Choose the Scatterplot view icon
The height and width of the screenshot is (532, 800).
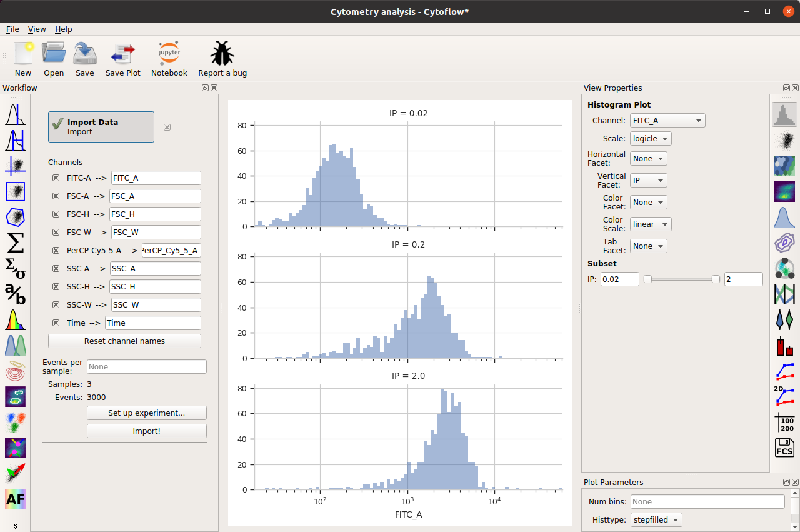click(x=784, y=139)
